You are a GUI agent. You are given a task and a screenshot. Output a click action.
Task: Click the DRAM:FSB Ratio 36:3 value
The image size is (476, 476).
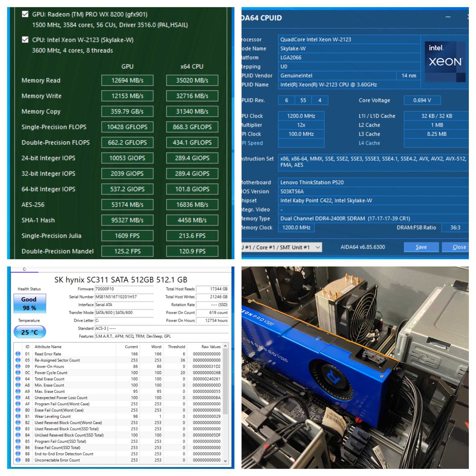tap(455, 227)
